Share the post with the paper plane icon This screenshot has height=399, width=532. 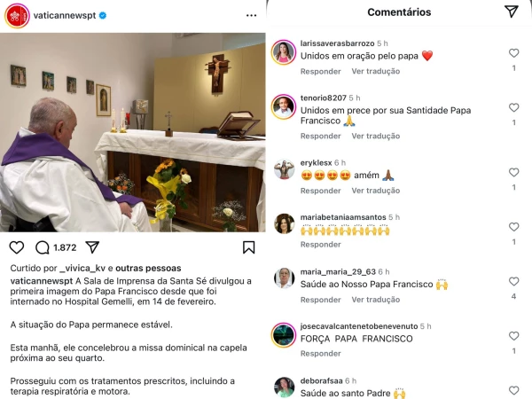(92, 247)
